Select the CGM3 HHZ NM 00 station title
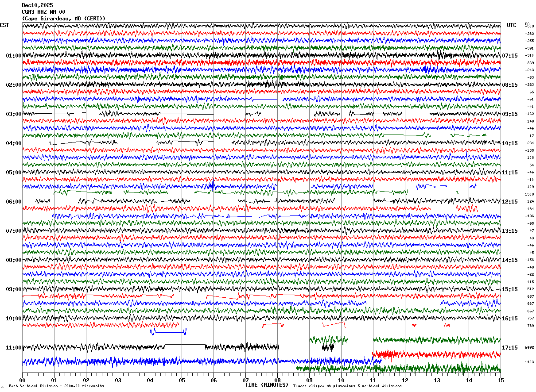 click(43, 12)
